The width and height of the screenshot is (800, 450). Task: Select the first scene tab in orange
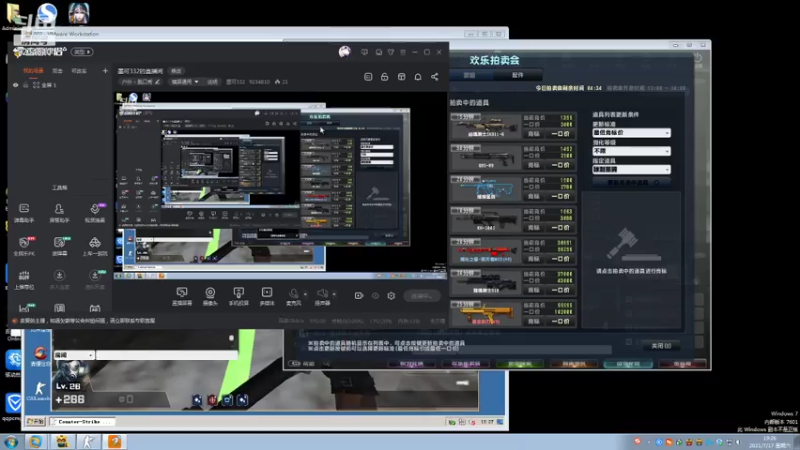point(33,71)
